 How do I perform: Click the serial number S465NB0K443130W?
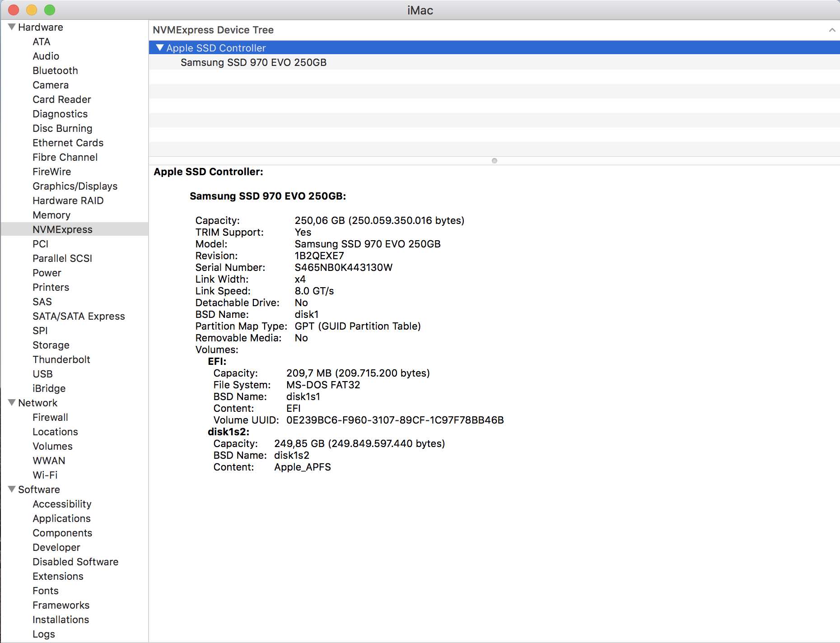[x=344, y=267]
